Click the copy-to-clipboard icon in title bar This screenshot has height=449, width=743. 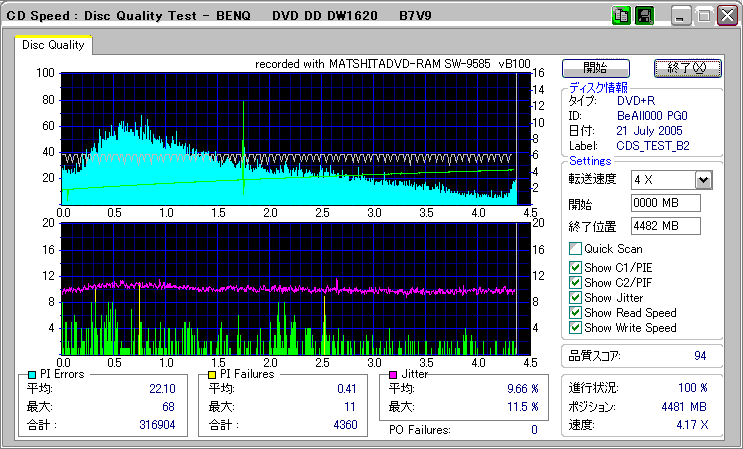[x=621, y=15]
